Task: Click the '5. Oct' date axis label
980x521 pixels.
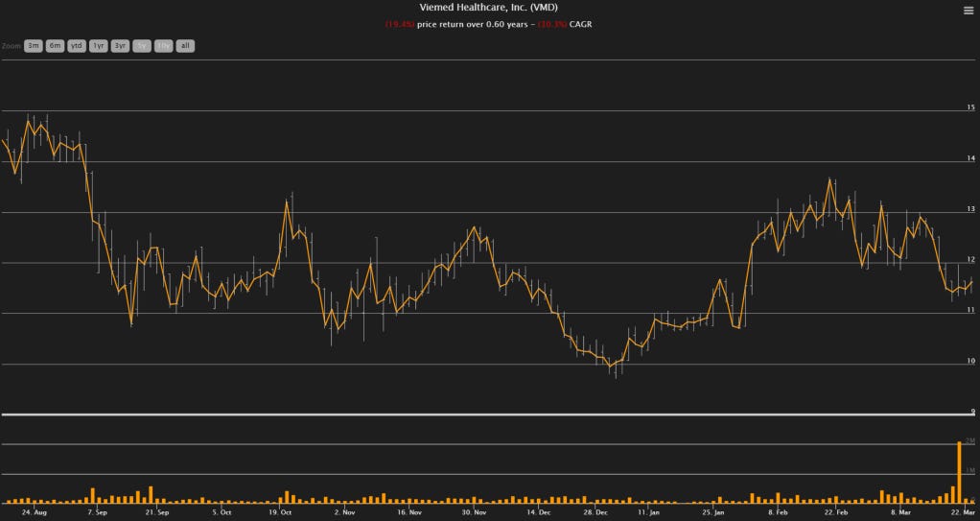Action: (x=222, y=512)
